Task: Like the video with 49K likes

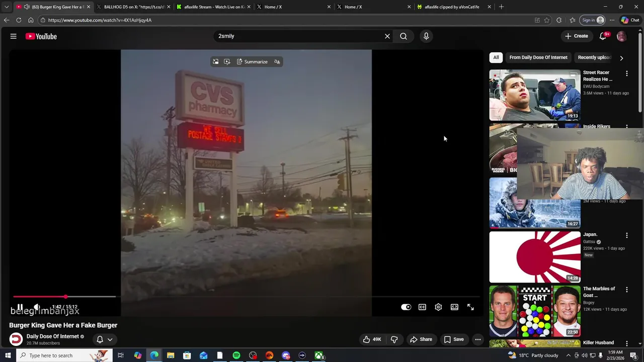Action: (x=372, y=339)
